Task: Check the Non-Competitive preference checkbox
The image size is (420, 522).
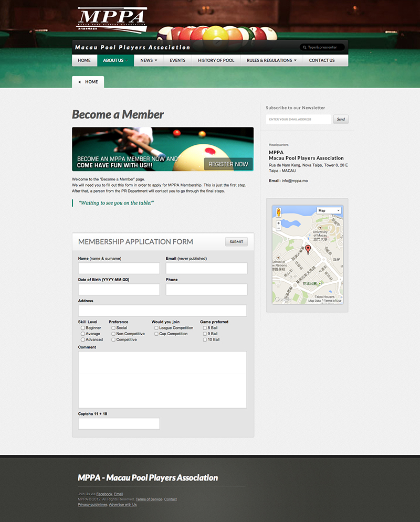Action: (x=114, y=334)
